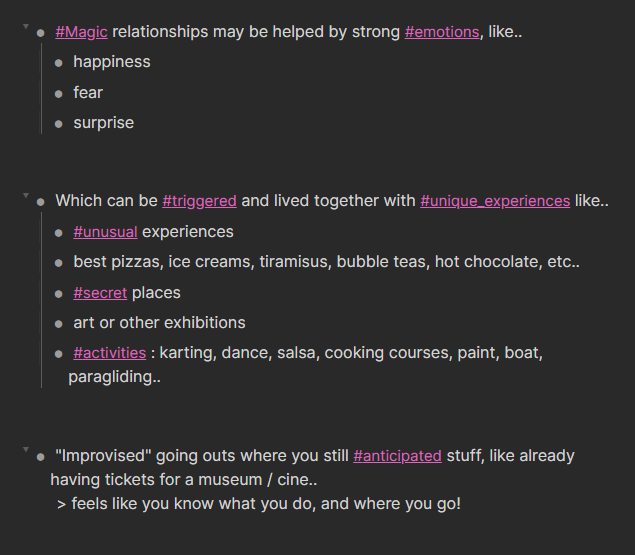635x555 pixels.
Task: Click the bullet of 'art or other exhibitions'
Action: tap(59, 324)
